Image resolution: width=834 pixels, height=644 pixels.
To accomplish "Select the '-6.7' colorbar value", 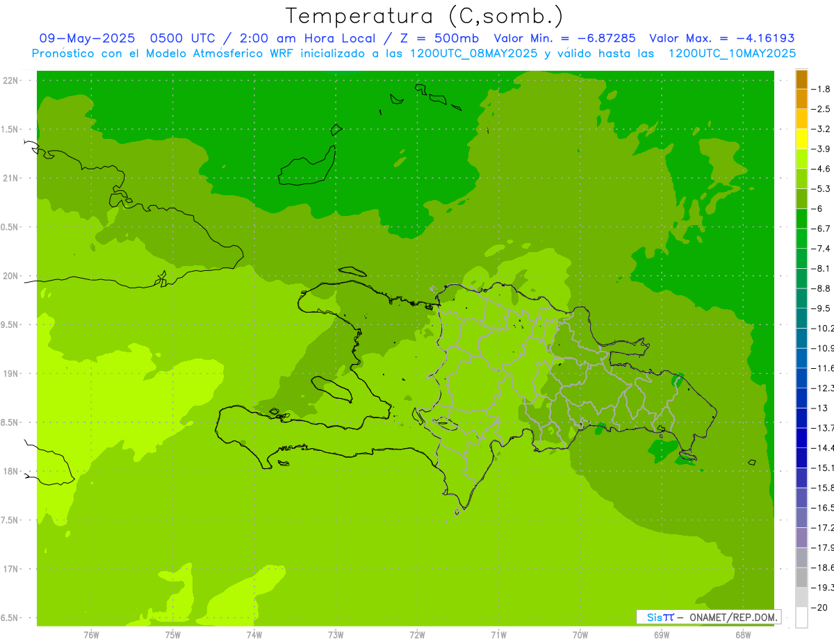I will coord(822,229).
